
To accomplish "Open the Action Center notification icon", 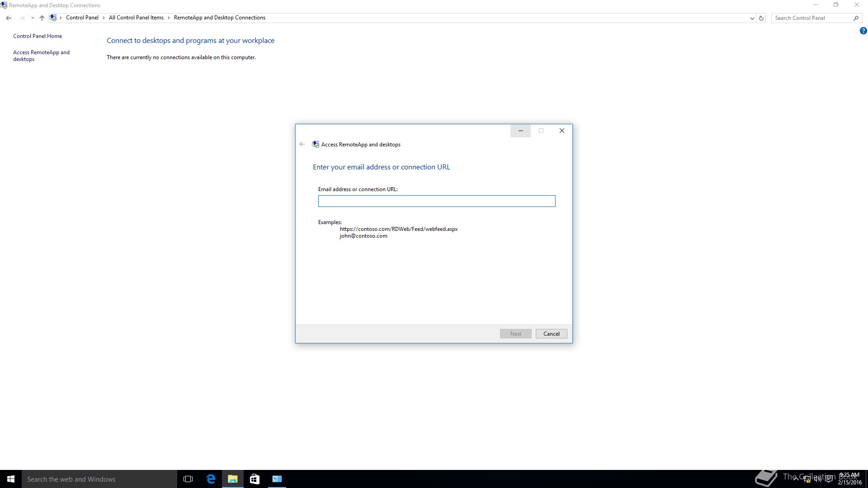I will pyautogui.click(x=829, y=479).
